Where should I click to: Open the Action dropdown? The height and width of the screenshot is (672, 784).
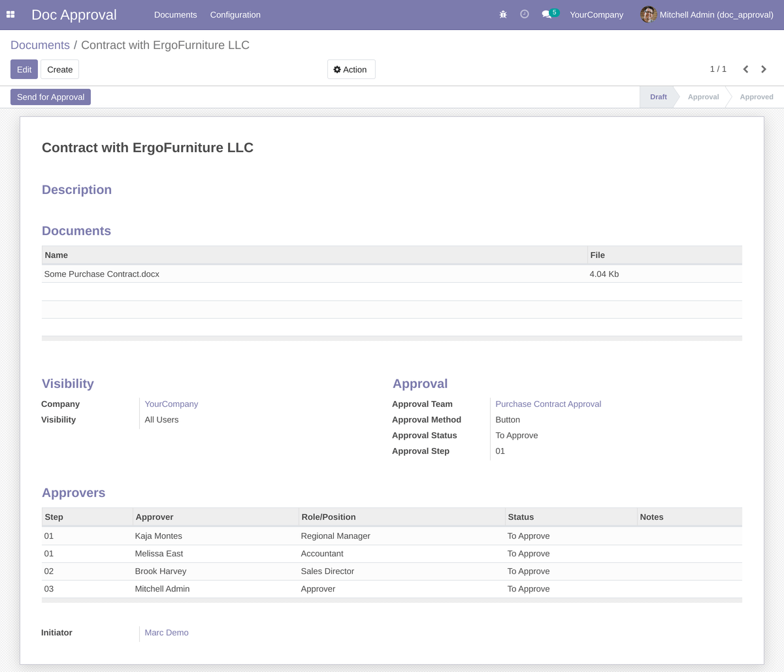(x=351, y=69)
